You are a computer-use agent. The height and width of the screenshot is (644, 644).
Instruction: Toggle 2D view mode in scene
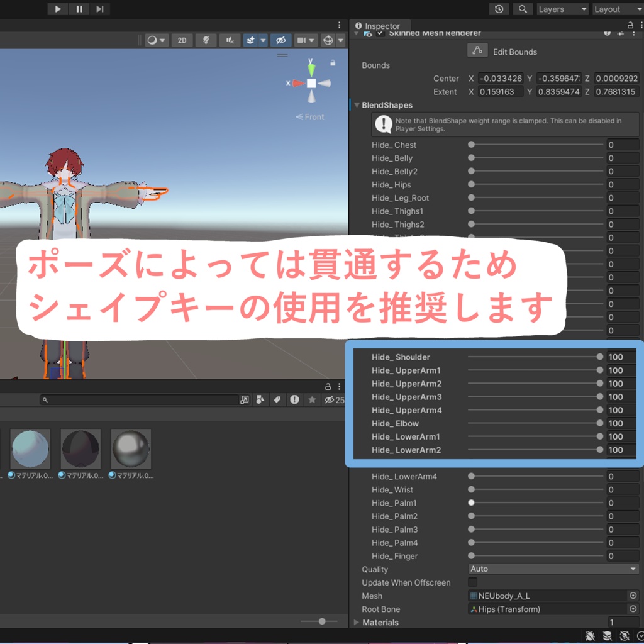click(182, 40)
